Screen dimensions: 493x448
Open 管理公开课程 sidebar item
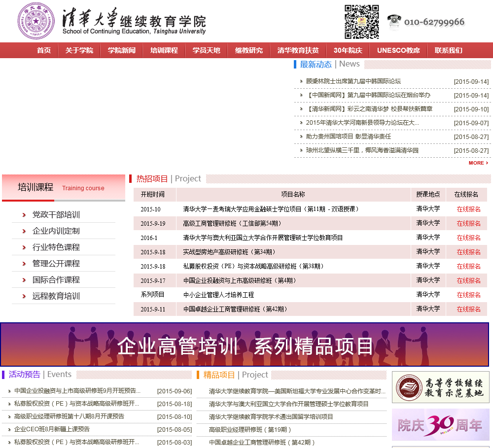coord(56,264)
